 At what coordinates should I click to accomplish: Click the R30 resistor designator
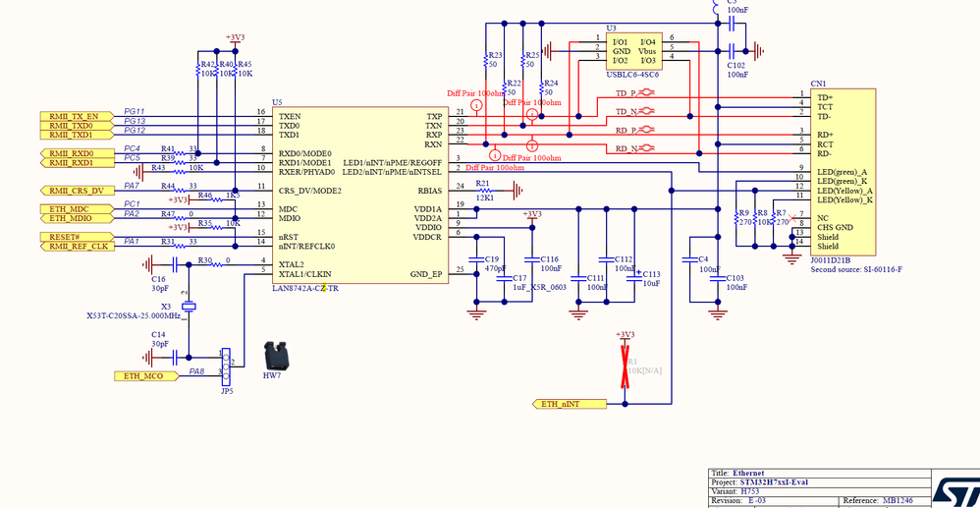click(x=205, y=260)
